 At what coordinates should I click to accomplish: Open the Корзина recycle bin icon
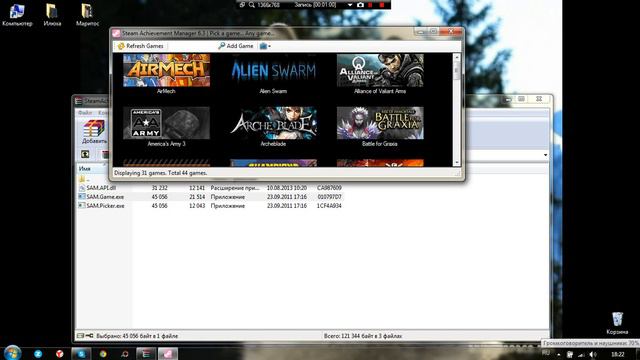(x=617, y=323)
